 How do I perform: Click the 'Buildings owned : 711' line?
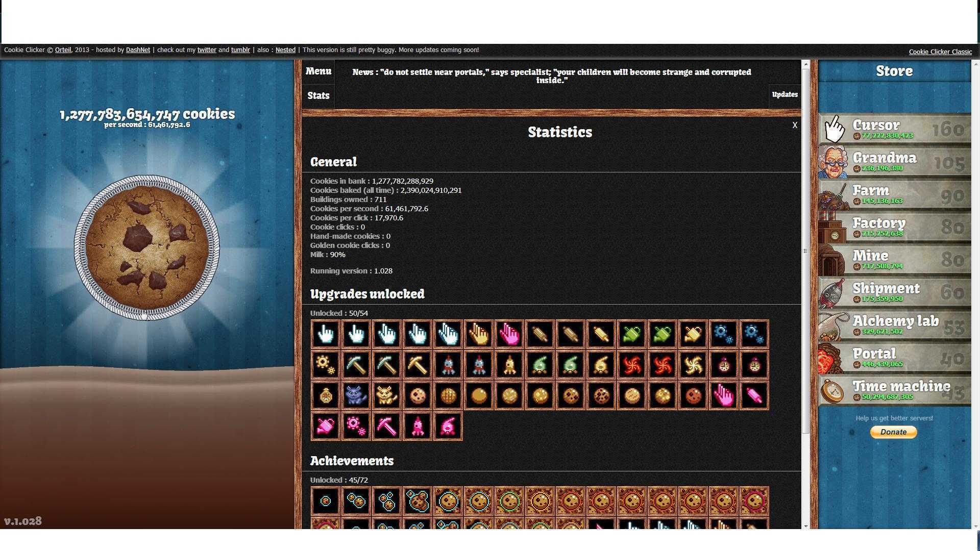click(349, 199)
